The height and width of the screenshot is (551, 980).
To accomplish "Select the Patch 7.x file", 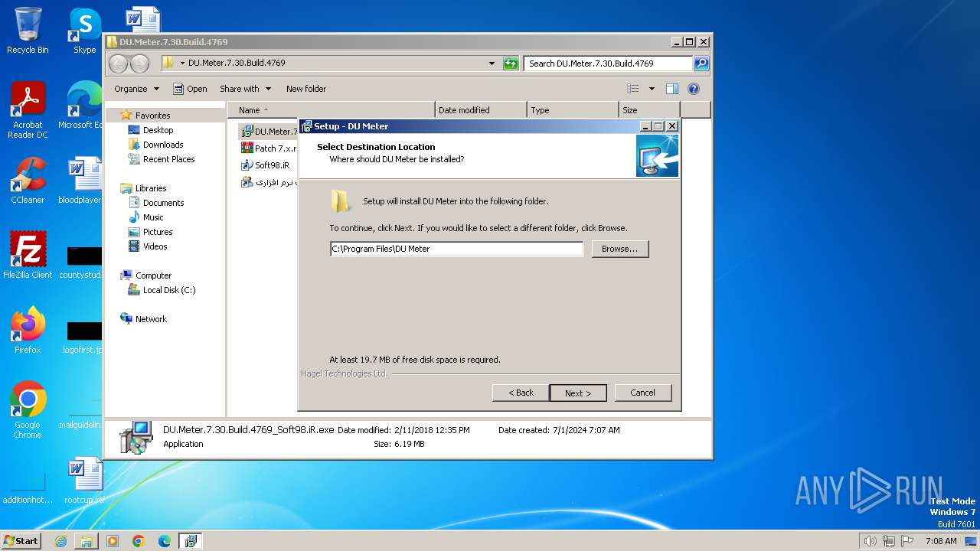I will click(269, 148).
